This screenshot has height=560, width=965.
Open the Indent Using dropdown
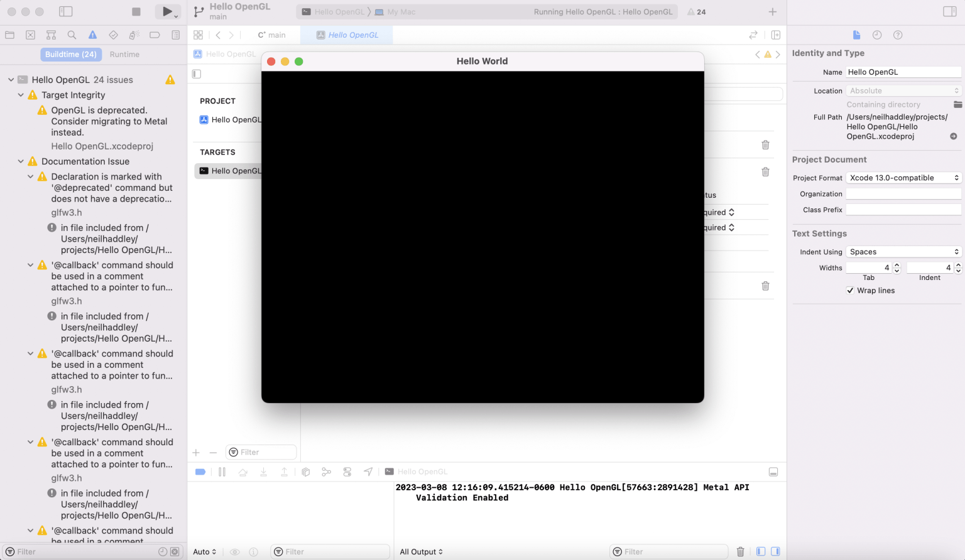tap(903, 252)
